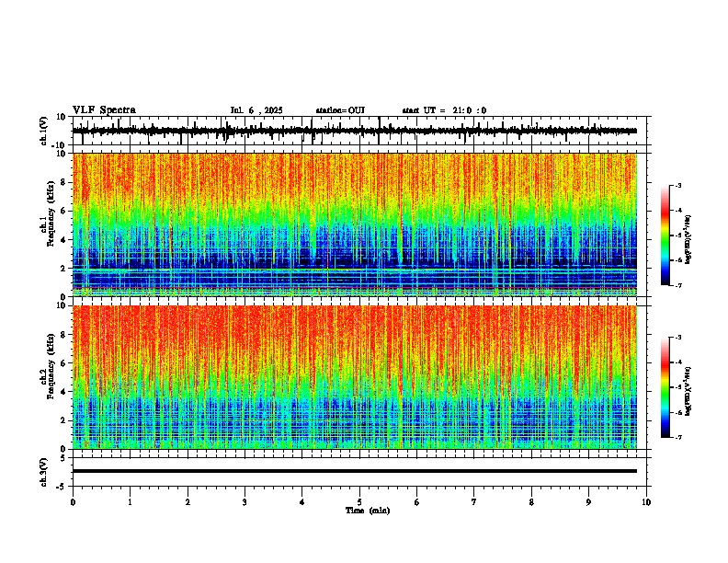Select the "ch.1(V)" axis label
Viewport: 728px width, 563px height.
[x=43, y=131]
